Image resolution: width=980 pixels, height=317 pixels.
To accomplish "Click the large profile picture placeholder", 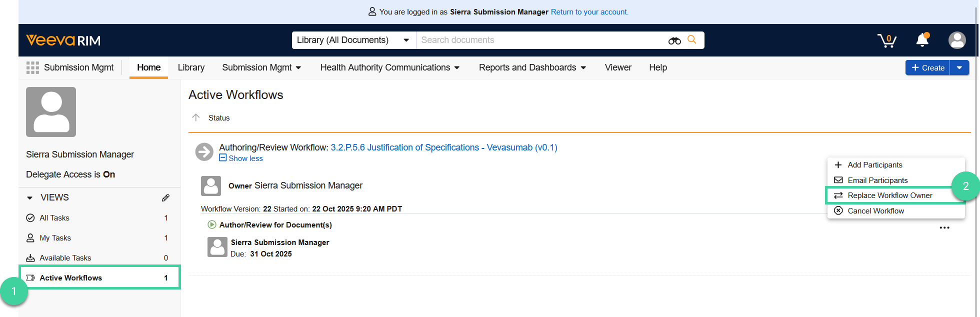I will [x=51, y=112].
